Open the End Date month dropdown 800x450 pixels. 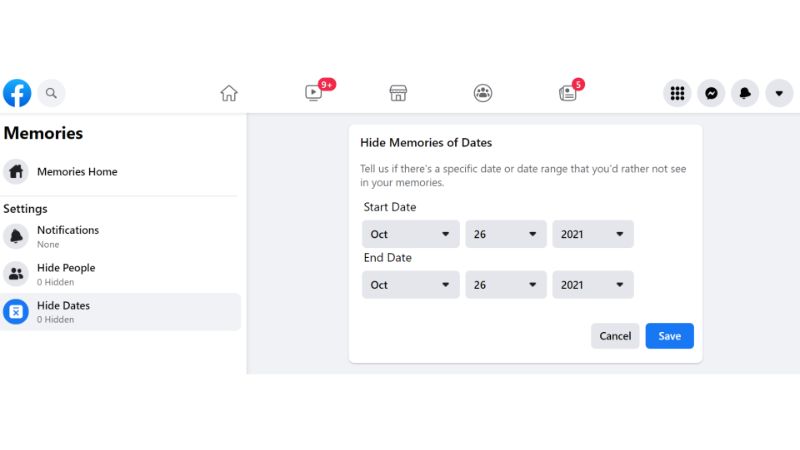411,285
